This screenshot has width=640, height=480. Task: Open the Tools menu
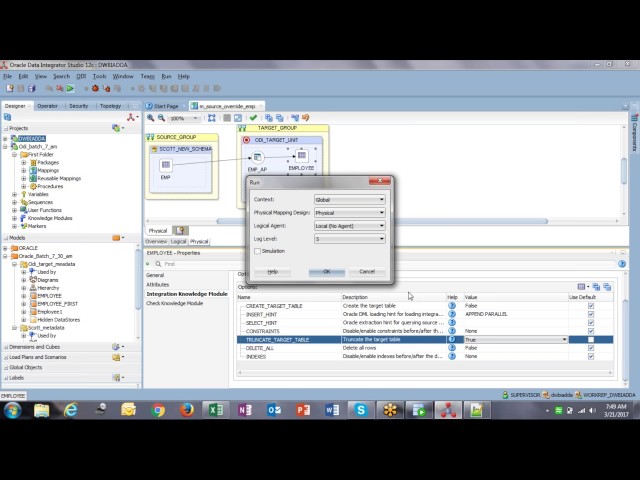(99, 76)
